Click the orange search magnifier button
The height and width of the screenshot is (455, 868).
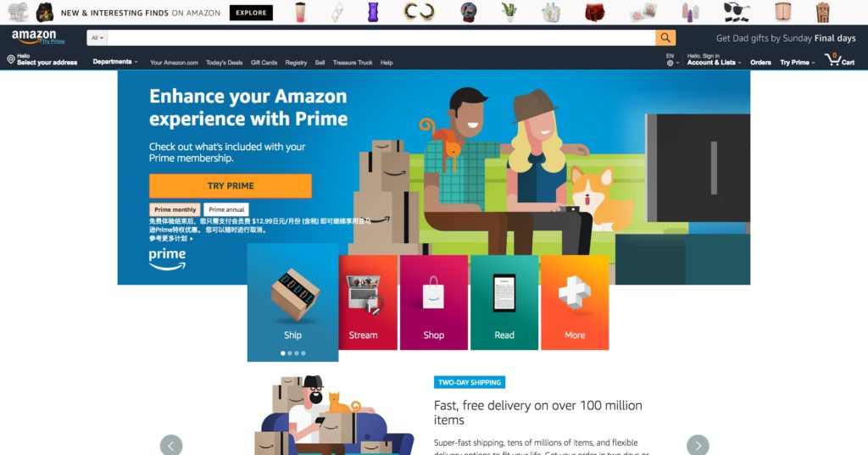tap(665, 37)
